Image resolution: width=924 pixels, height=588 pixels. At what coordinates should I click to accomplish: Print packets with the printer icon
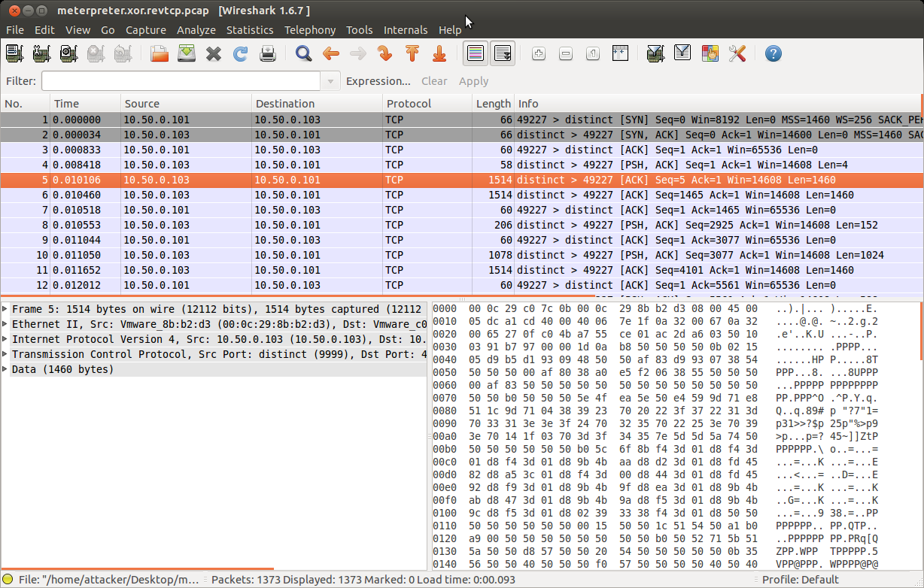pos(268,53)
